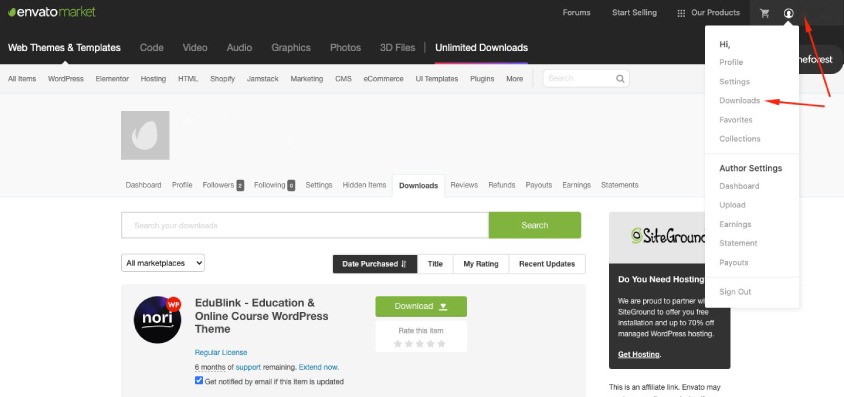The width and height of the screenshot is (844, 397).
Task: Sort downloads by My Rating
Action: 481,264
